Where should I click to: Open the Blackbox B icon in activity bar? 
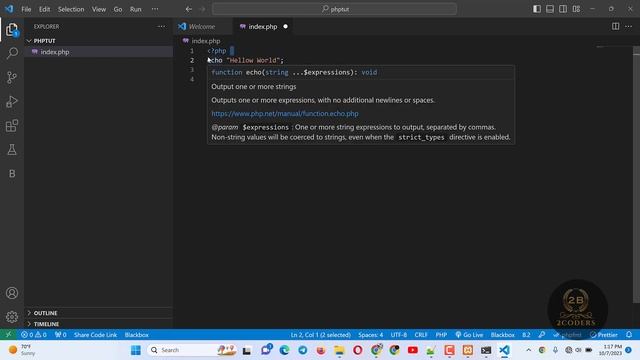[x=12, y=173]
